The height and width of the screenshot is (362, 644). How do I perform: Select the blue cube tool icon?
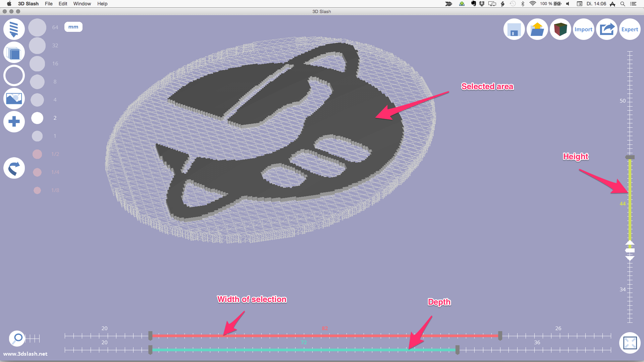tap(14, 53)
